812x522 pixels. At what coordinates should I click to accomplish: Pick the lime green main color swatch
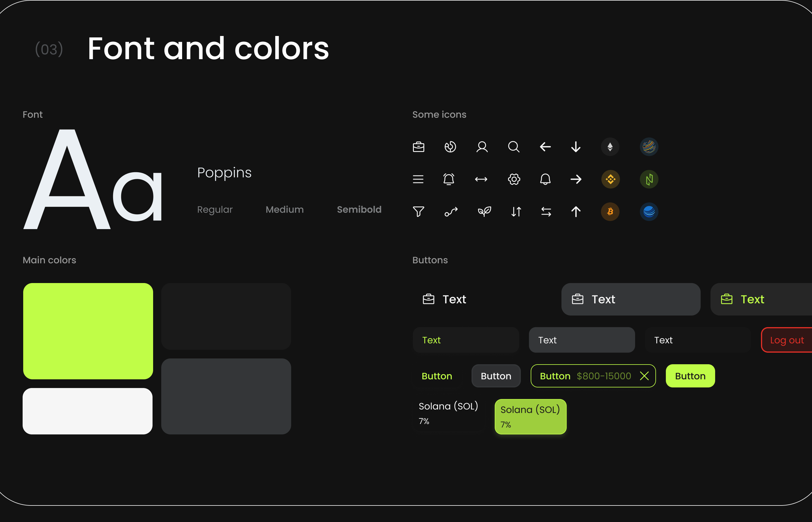[88, 331]
